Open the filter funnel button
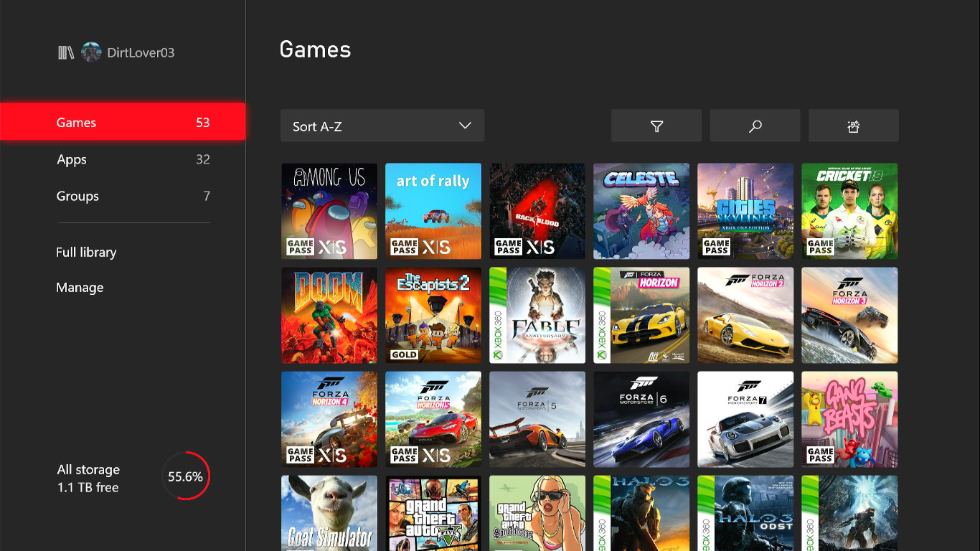 point(656,126)
